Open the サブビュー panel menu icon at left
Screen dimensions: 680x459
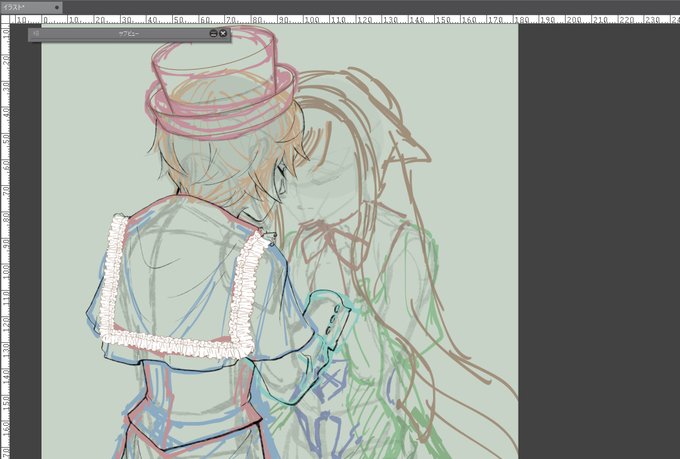36,34
